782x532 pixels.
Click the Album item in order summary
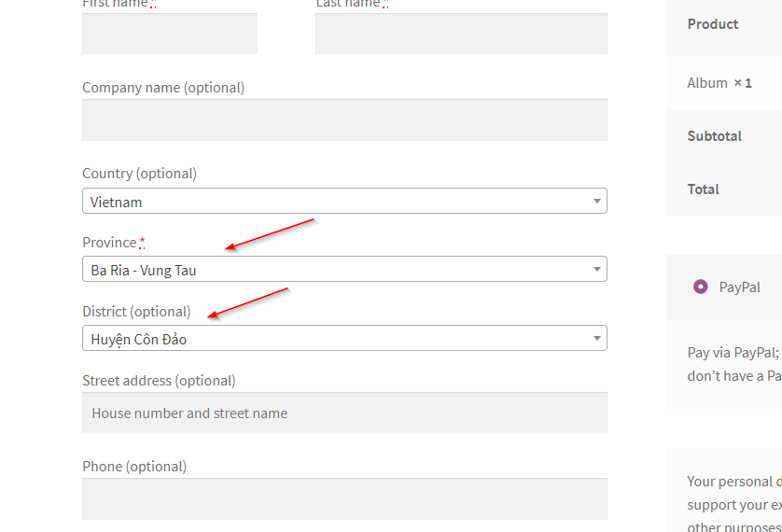(707, 83)
